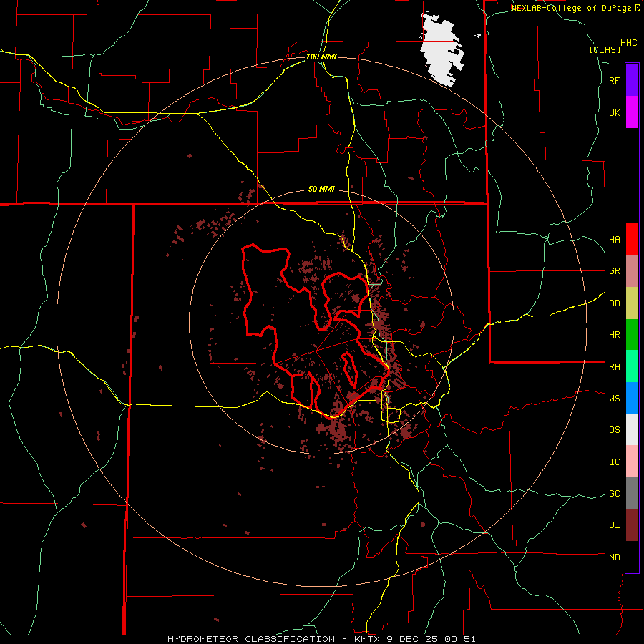644x644 pixels.
Task: Click the WS legend label
Action: coord(614,399)
